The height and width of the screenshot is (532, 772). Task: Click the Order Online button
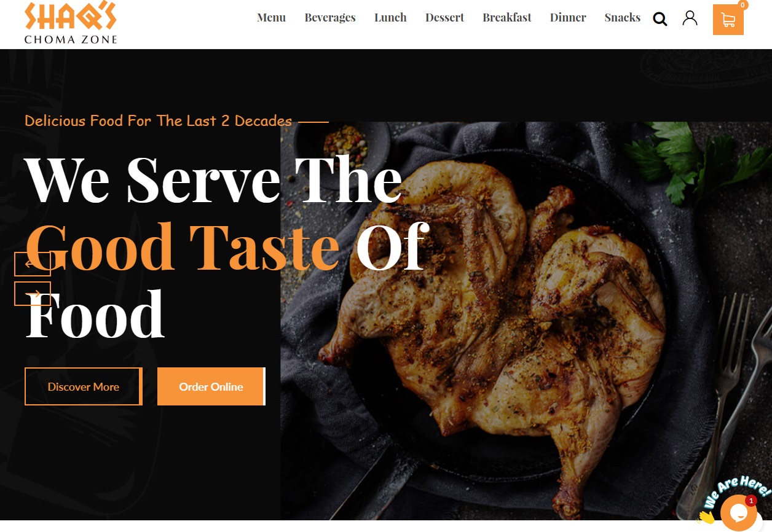pyautogui.click(x=211, y=386)
